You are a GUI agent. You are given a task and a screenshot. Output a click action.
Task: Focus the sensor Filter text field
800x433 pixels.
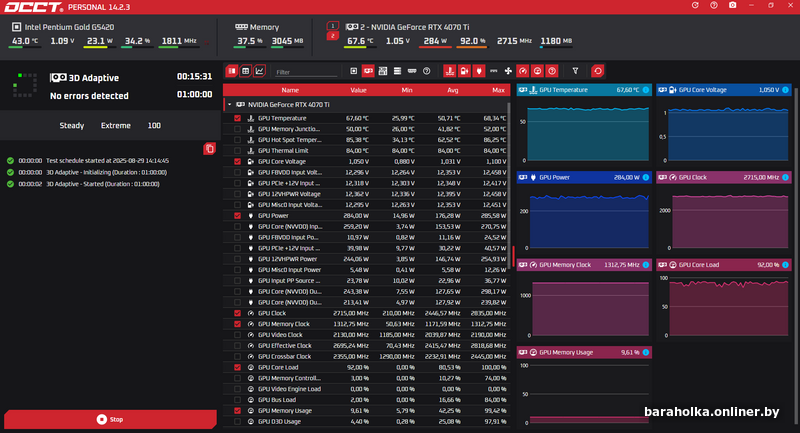pos(306,72)
